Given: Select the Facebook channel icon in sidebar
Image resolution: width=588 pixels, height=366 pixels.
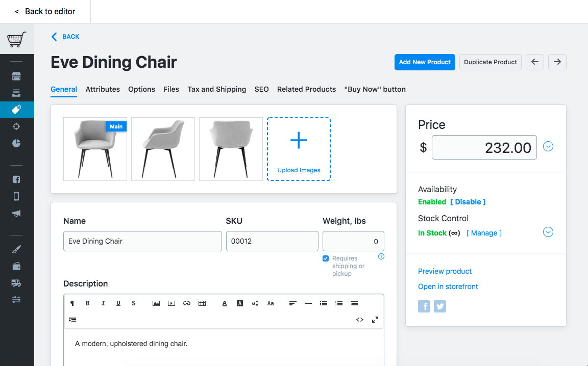Looking at the screenshot, I should tap(17, 179).
